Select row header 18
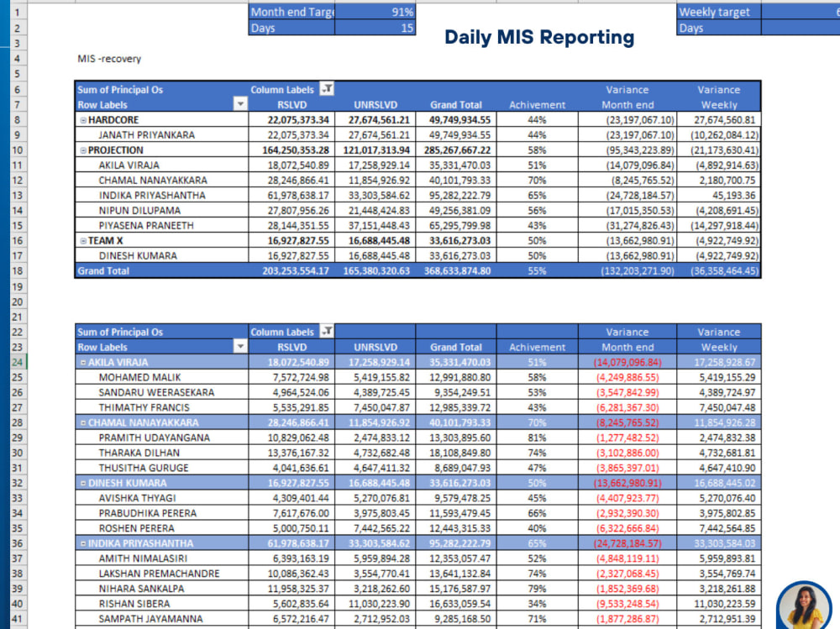This screenshot has height=629, width=840. (x=18, y=270)
